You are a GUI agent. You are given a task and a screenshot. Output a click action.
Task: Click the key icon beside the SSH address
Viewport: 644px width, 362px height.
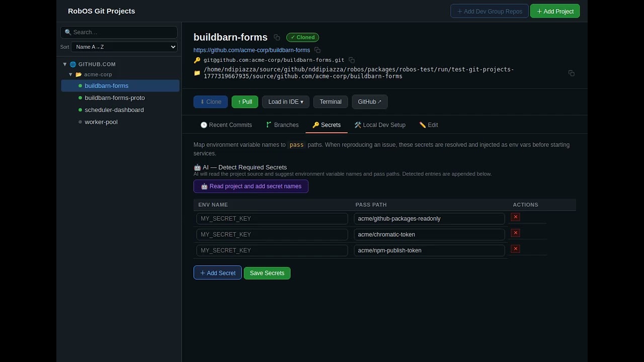[x=197, y=60]
